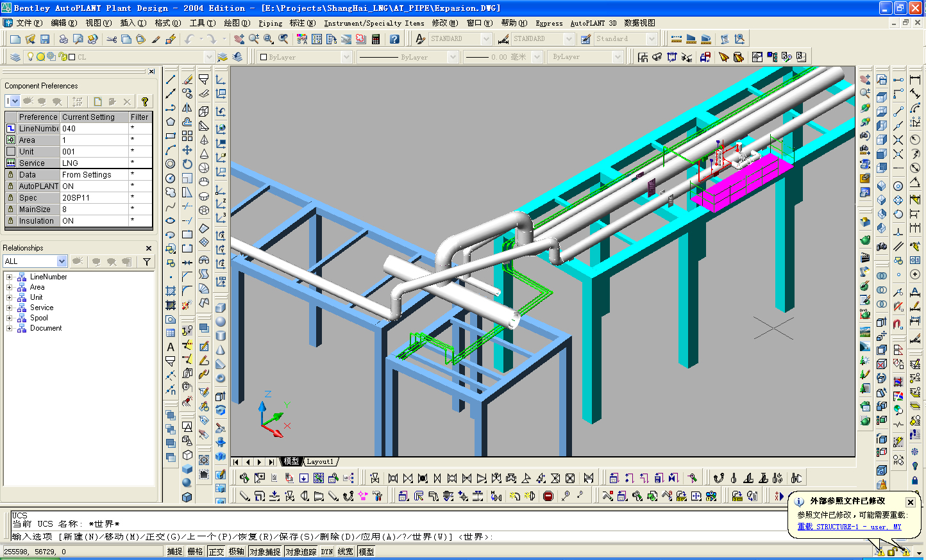Open the Layer Properties Manager icon
Screen dimensions: 926x560
[15, 57]
